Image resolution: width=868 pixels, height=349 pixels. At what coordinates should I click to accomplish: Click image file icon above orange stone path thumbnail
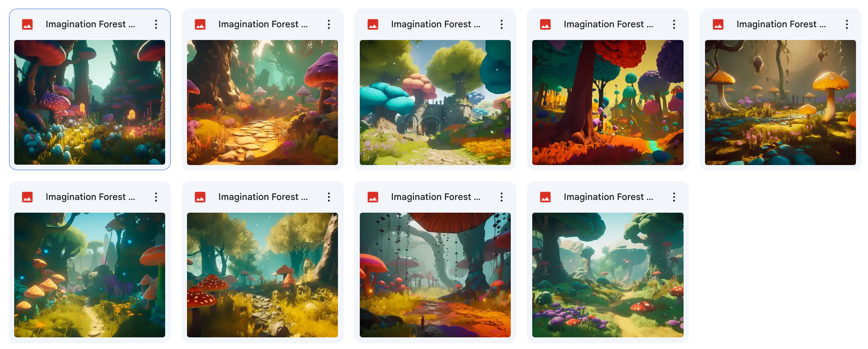point(200,24)
